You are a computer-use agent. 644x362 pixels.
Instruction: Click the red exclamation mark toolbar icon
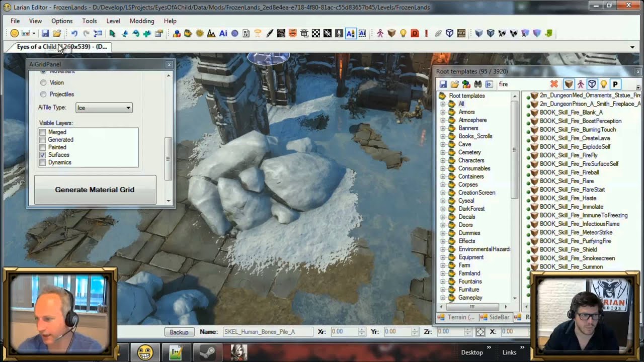pyautogui.click(x=426, y=33)
